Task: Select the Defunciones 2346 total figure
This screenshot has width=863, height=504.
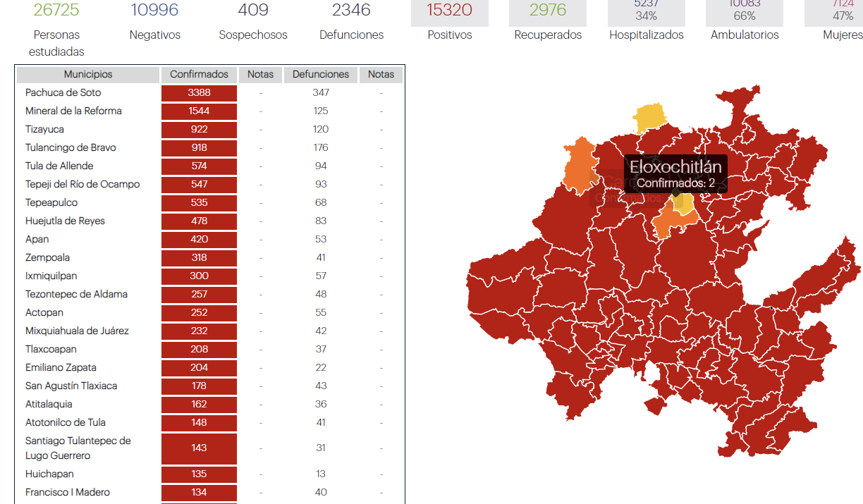Action: tap(351, 10)
